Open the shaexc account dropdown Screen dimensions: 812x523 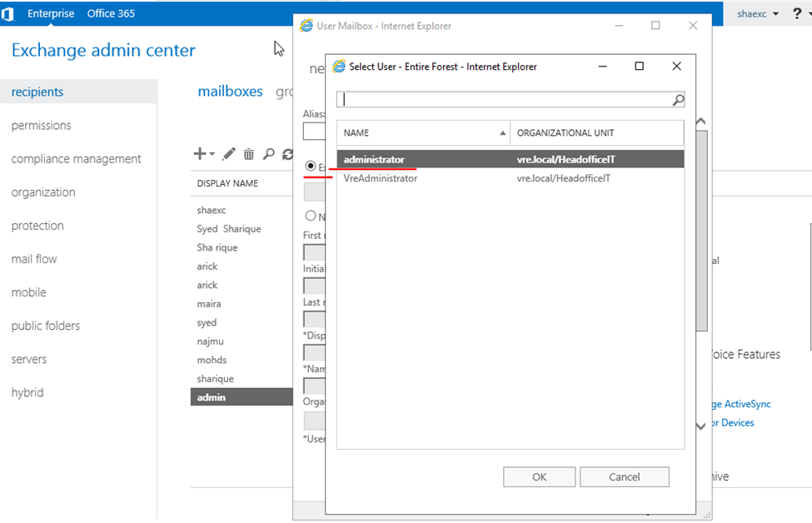[758, 13]
